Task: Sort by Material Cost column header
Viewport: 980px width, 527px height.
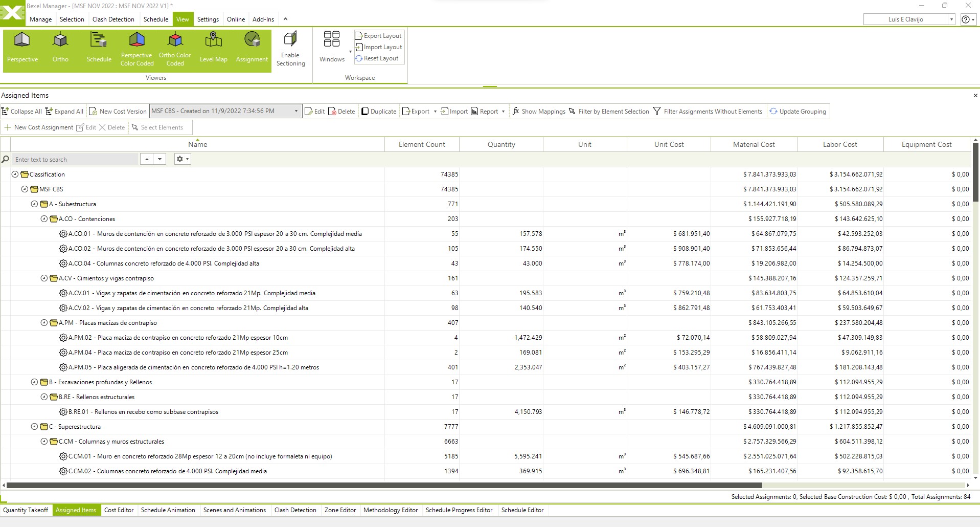Action: [x=754, y=144]
